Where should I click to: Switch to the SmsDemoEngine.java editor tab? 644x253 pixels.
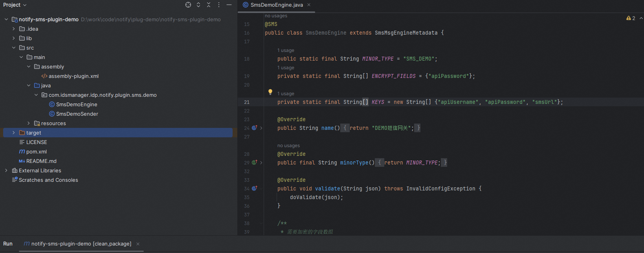click(276, 5)
